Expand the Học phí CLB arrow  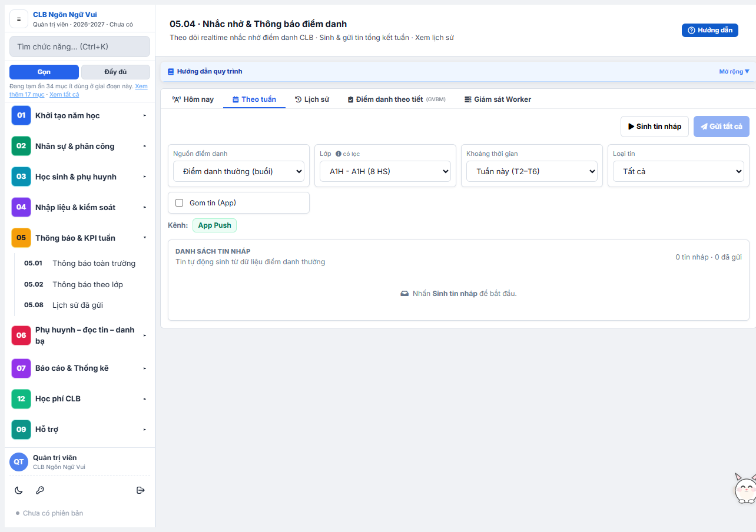pos(145,398)
